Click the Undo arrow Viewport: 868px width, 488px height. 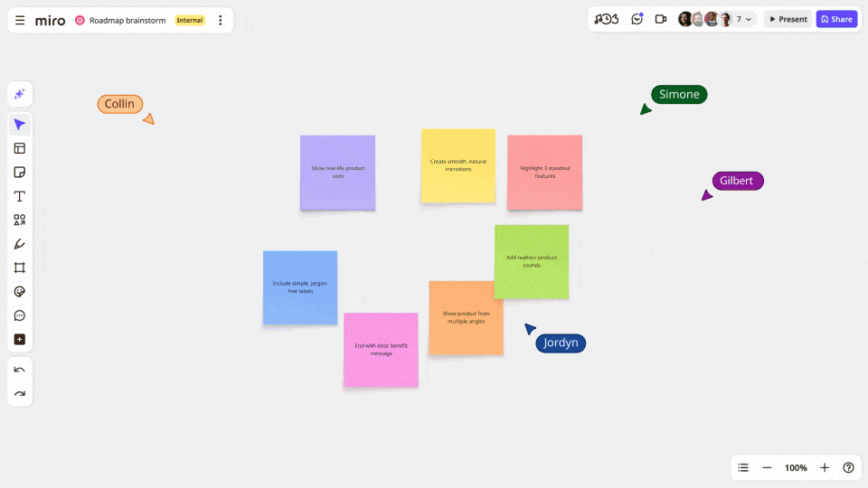(x=20, y=370)
